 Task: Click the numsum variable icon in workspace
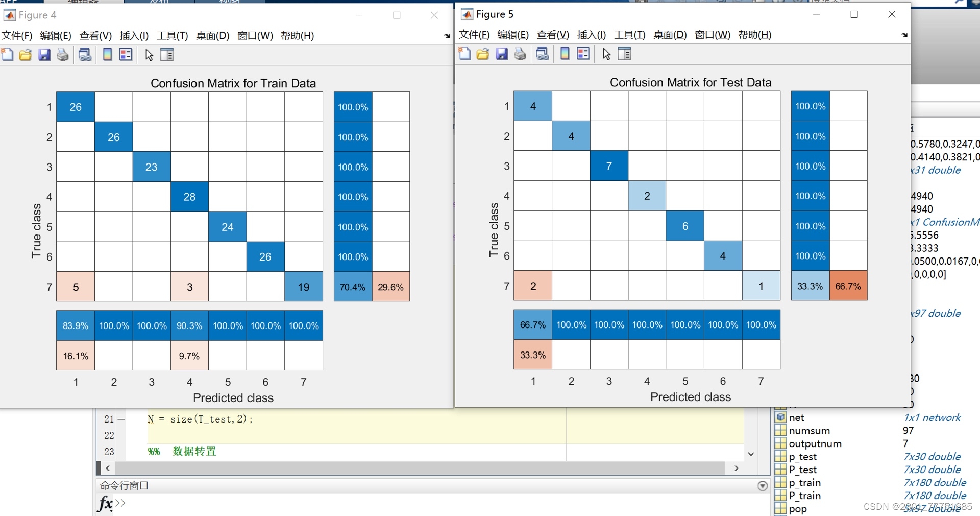(780, 430)
